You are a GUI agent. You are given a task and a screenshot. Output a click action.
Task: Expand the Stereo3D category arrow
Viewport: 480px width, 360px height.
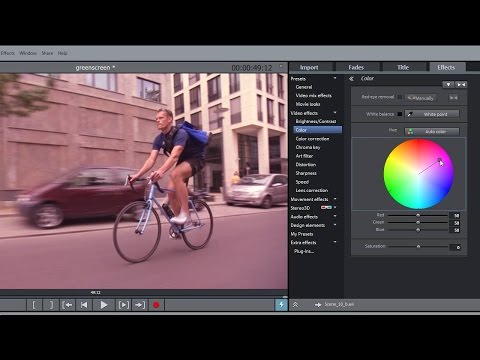(x=335, y=207)
